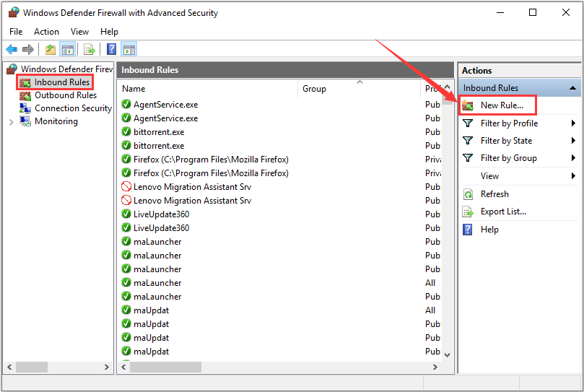Click the Connection Security tree icon
Image resolution: width=584 pixels, height=392 pixels.
25,108
